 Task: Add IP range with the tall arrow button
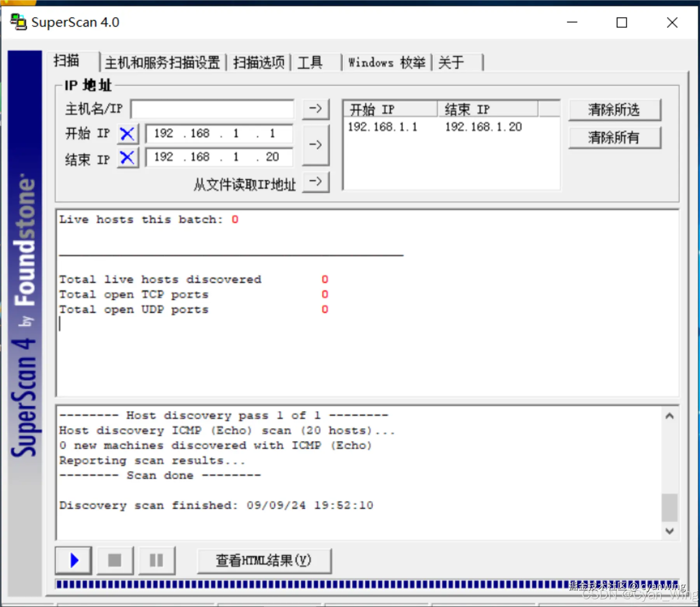pyautogui.click(x=315, y=145)
